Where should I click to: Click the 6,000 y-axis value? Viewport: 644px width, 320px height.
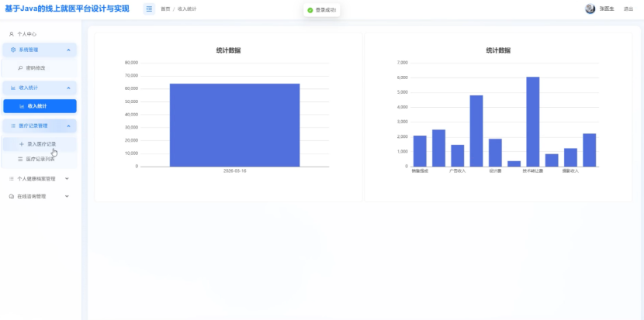tap(403, 77)
